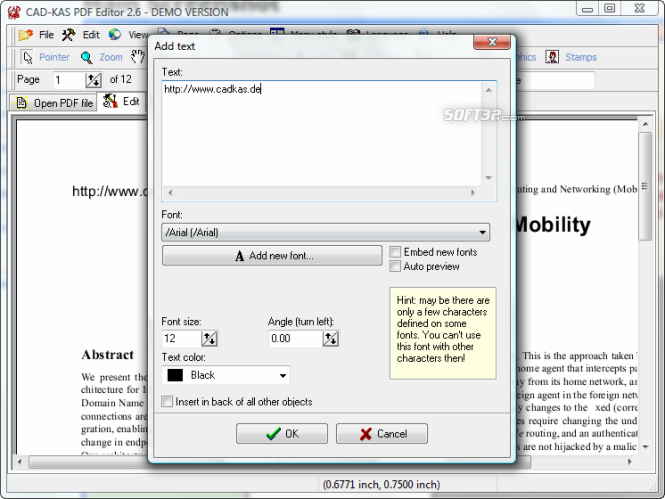The image size is (665, 499).
Task: Click the Abstract heading in the document
Action: 107,354
